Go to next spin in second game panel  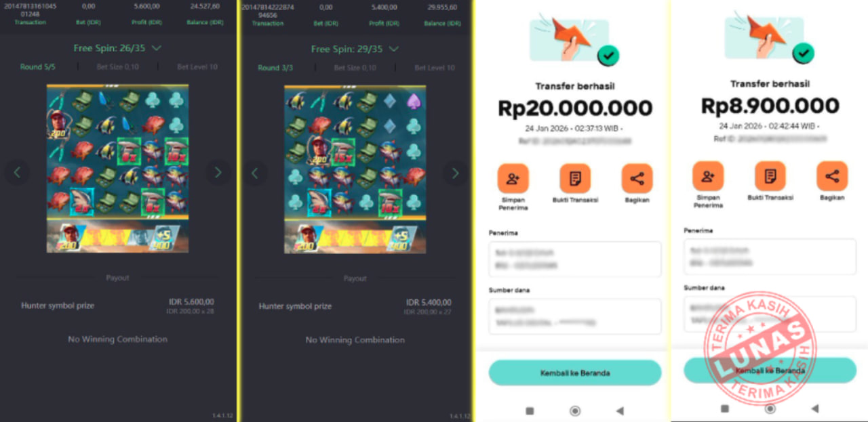(x=455, y=173)
